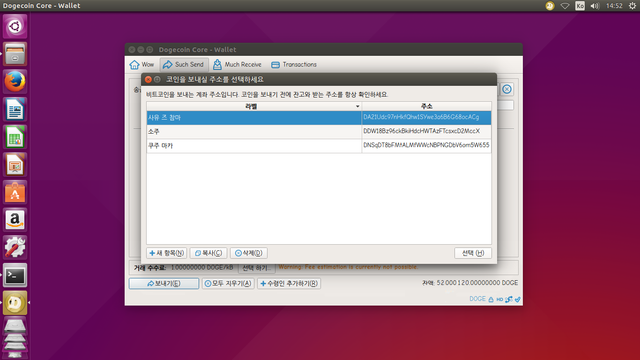Click the clock showing 14:52
Viewport: 640px width, 360px height.
(x=614, y=6)
